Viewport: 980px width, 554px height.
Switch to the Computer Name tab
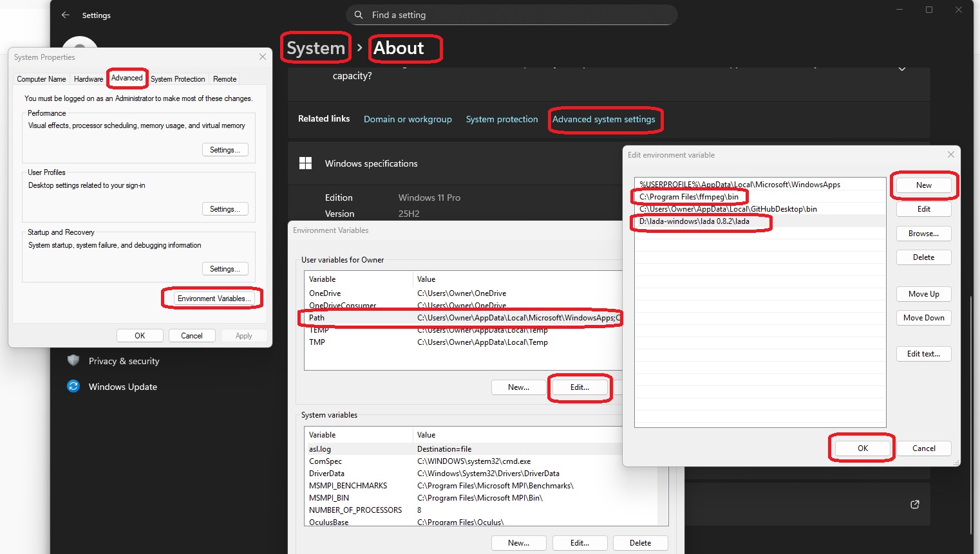pos(41,79)
